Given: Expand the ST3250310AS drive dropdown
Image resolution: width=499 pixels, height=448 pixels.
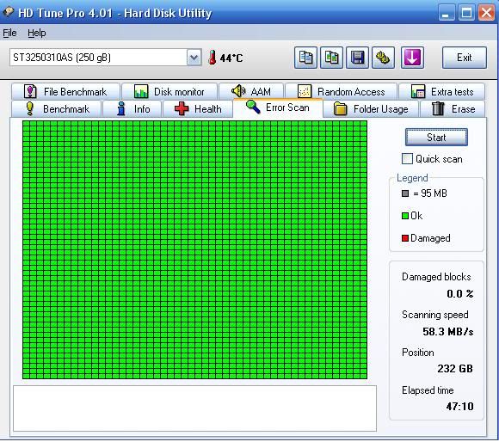Looking at the screenshot, I should [x=194, y=58].
